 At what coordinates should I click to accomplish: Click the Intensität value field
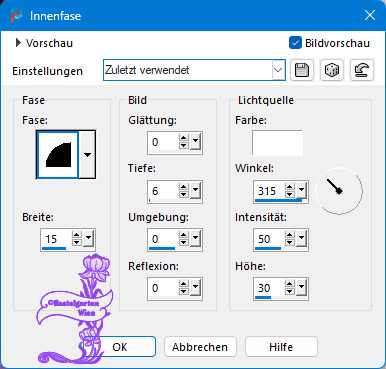pyautogui.click(x=269, y=239)
